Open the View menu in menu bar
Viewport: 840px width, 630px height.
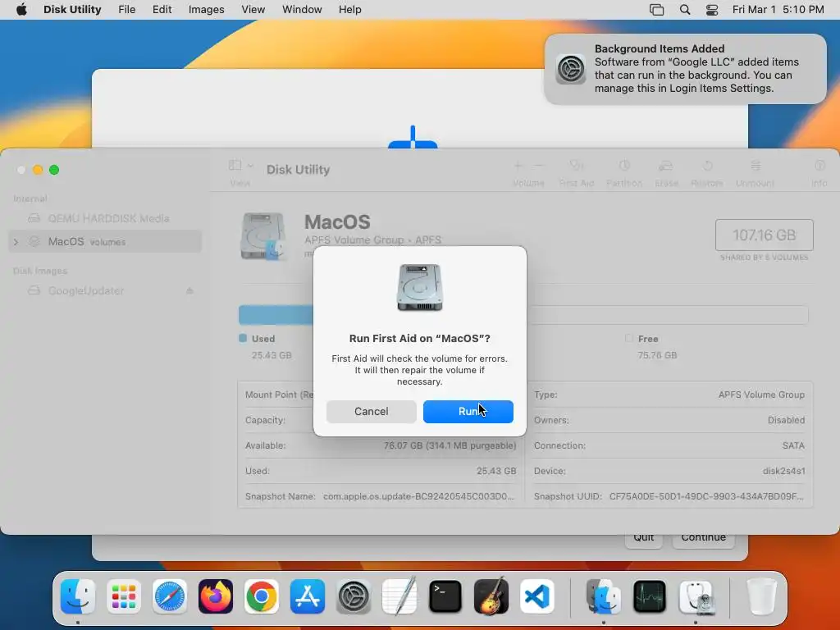tap(253, 10)
